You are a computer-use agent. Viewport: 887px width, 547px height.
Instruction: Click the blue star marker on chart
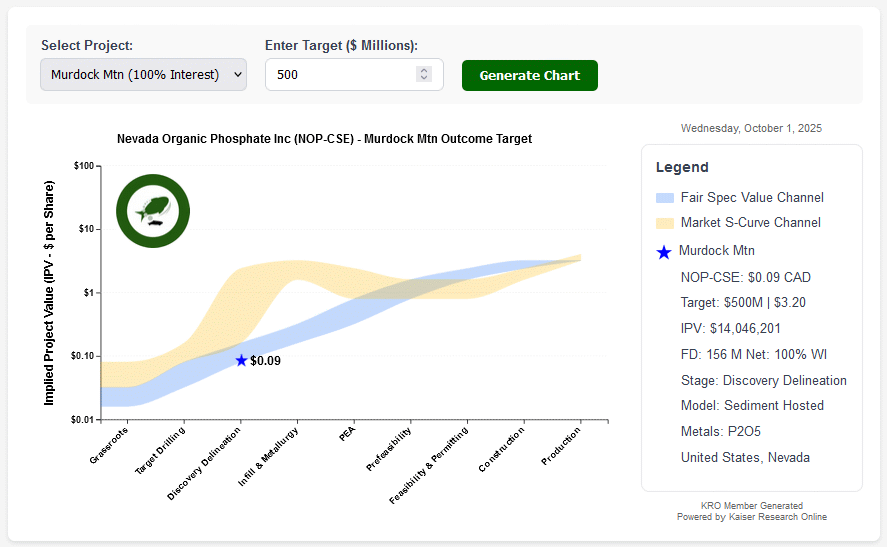(242, 360)
